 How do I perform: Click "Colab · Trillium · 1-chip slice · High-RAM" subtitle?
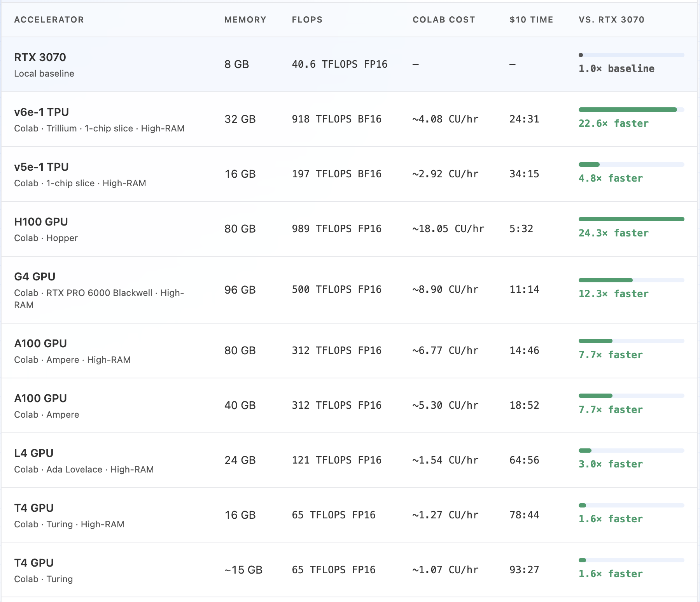pos(99,128)
